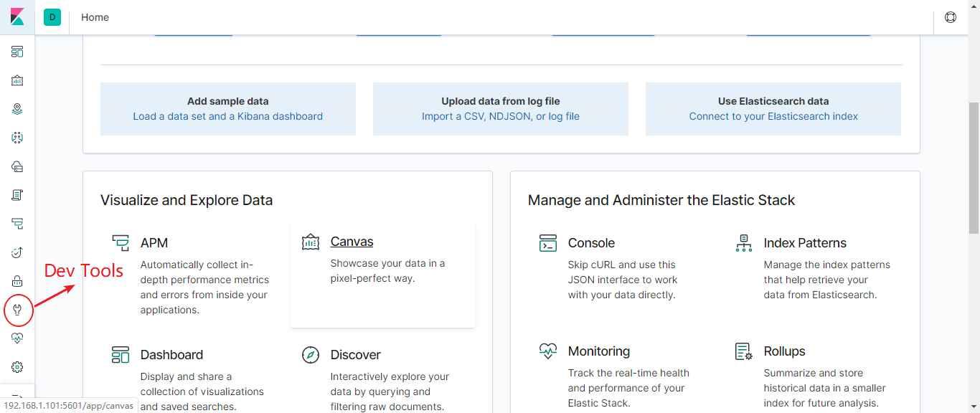Click the Visualize and Explore Data heading
Viewport: 980px width, 413px height.
pyautogui.click(x=187, y=200)
